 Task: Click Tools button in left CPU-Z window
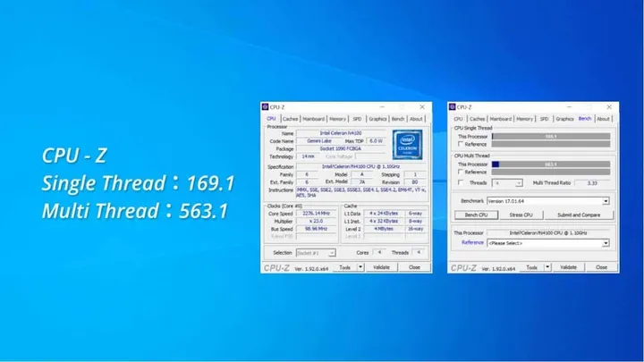pos(344,267)
